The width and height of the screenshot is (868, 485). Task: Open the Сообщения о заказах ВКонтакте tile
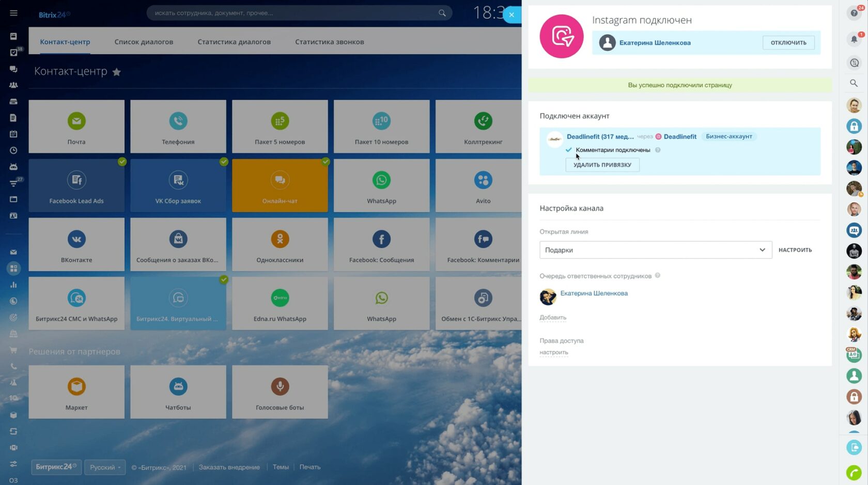pyautogui.click(x=178, y=244)
